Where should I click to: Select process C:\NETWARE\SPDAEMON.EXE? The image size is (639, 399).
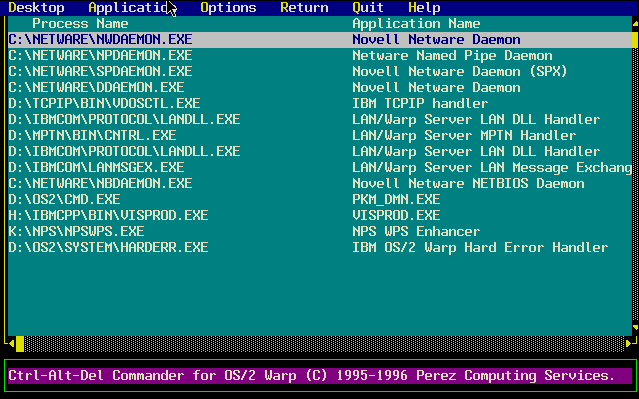point(100,71)
